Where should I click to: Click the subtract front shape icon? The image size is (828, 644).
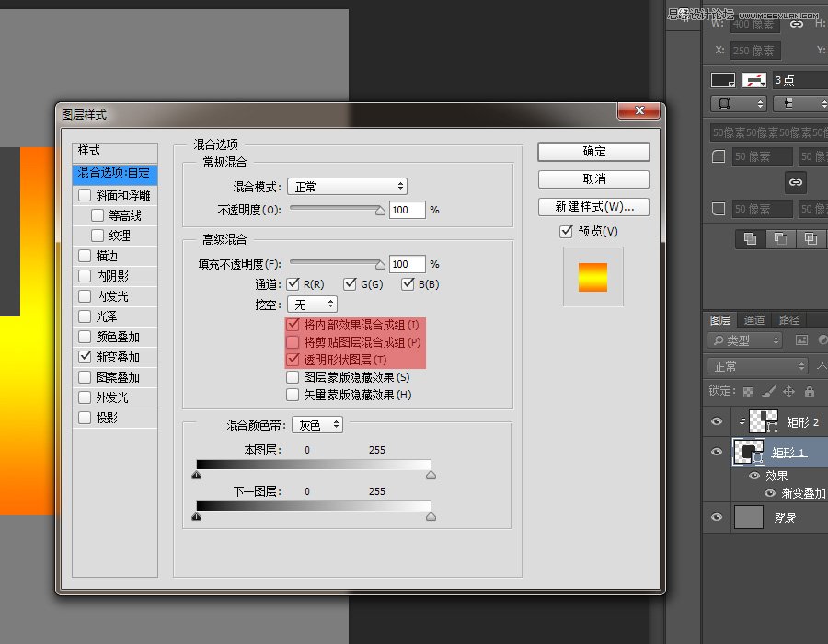[x=780, y=239]
